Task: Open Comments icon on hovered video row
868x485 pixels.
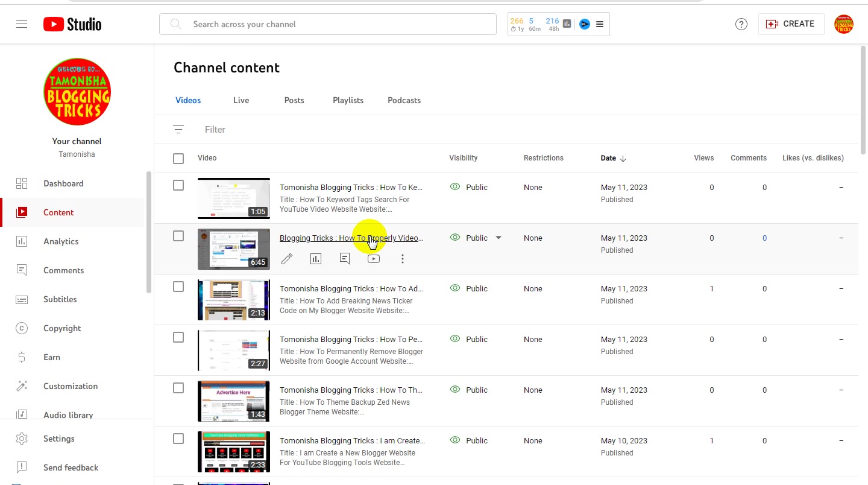Action: (x=345, y=259)
